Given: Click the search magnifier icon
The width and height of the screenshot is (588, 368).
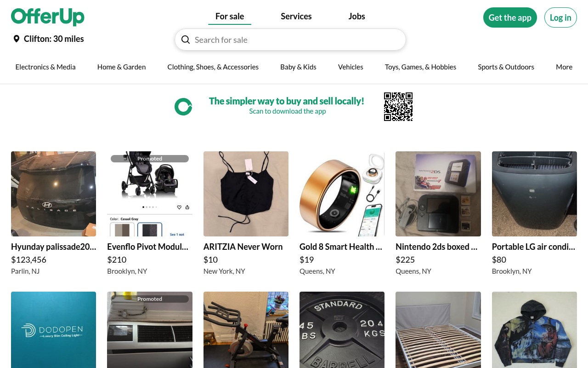Looking at the screenshot, I should (186, 40).
